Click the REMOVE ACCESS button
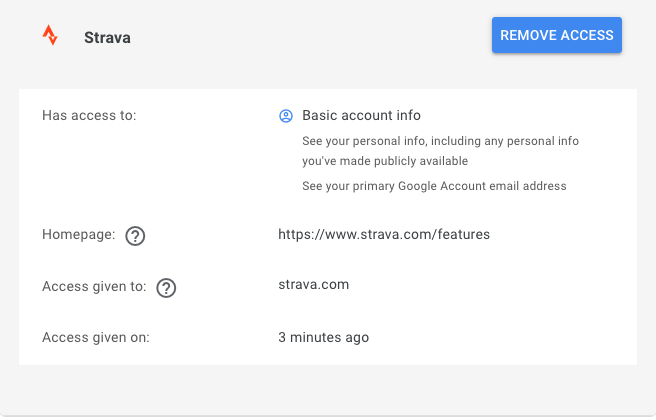 point(556,35)
